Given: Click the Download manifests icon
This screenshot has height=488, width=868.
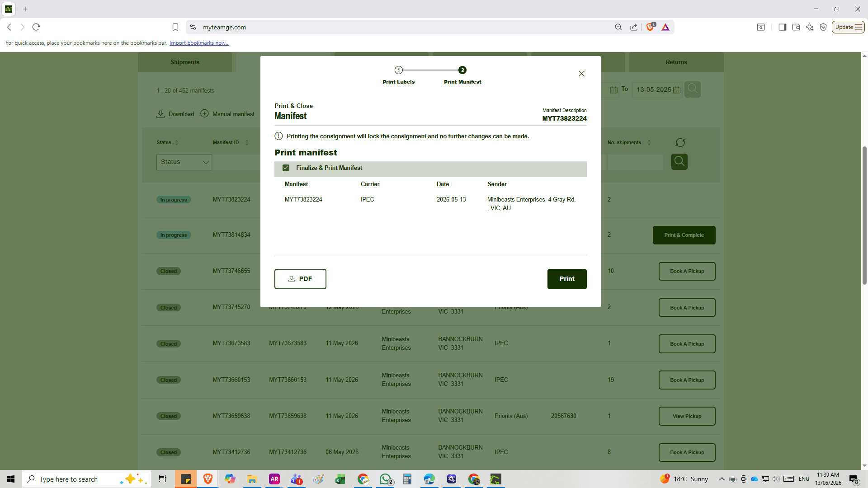Looking at the screenshot, I should [x=160, y=114].
